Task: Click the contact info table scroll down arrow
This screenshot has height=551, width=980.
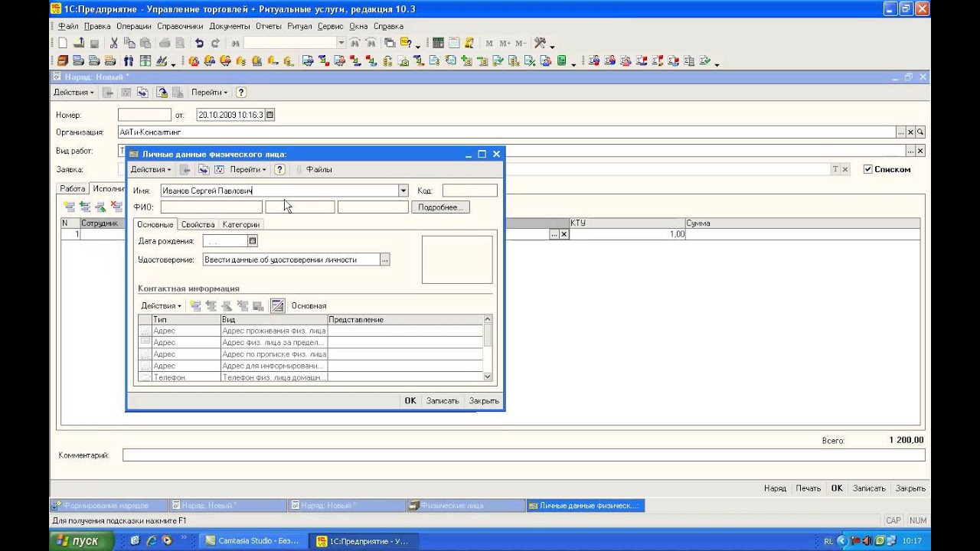Action: tap(488, 377)
